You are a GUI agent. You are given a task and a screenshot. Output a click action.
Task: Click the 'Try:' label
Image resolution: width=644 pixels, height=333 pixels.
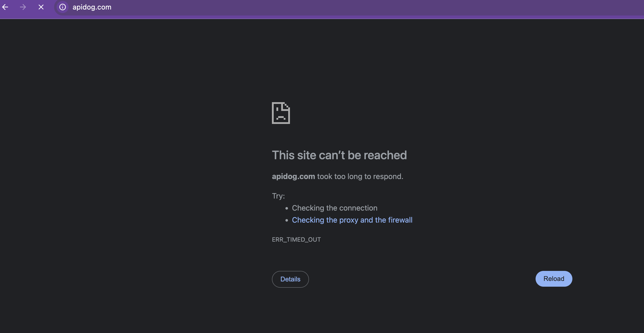(x=278, y=196)
